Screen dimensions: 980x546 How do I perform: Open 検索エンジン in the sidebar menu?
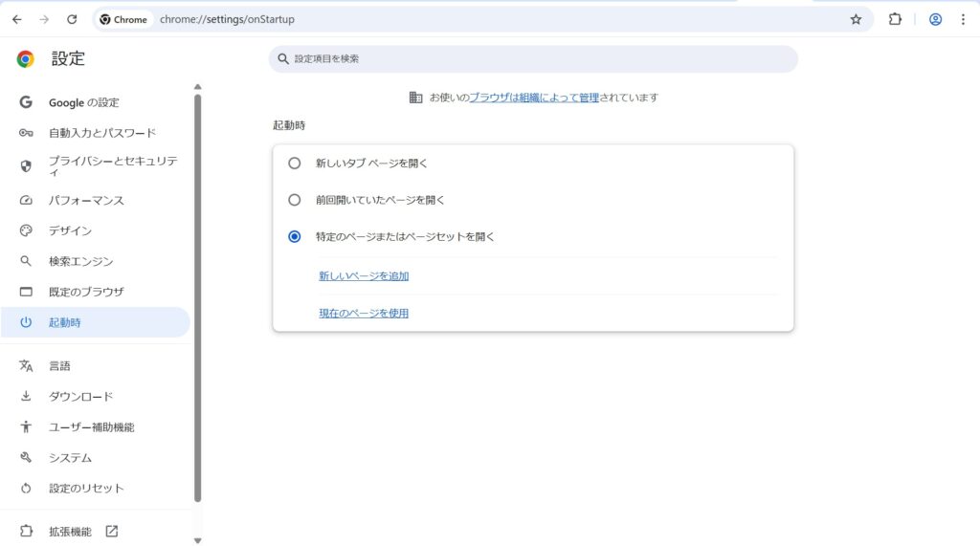coord(81,261)
